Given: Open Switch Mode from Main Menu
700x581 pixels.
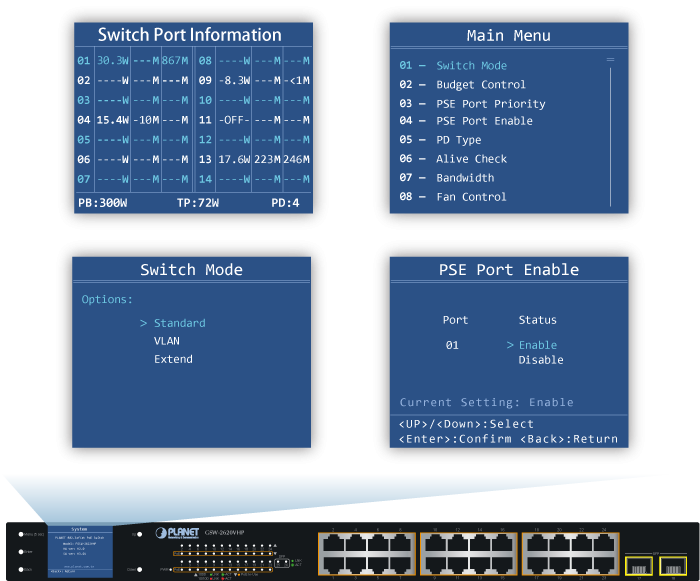Looking at the screenshot, I should tap(471, 66).
